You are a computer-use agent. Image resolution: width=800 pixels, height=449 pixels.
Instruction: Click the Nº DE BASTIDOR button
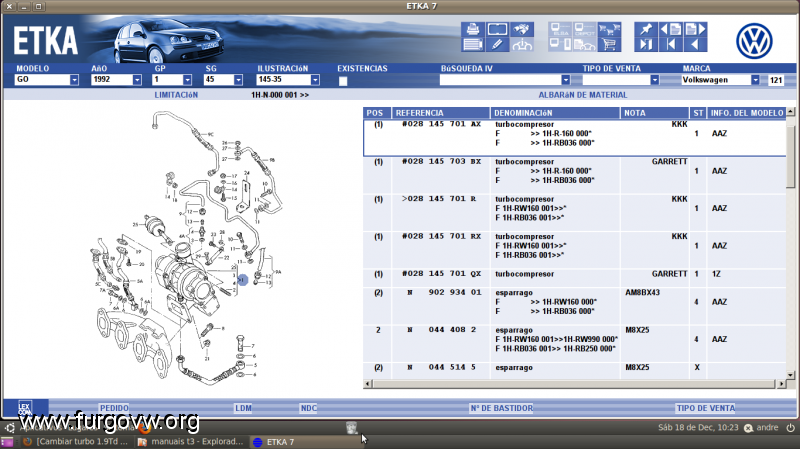click(502, 408)
